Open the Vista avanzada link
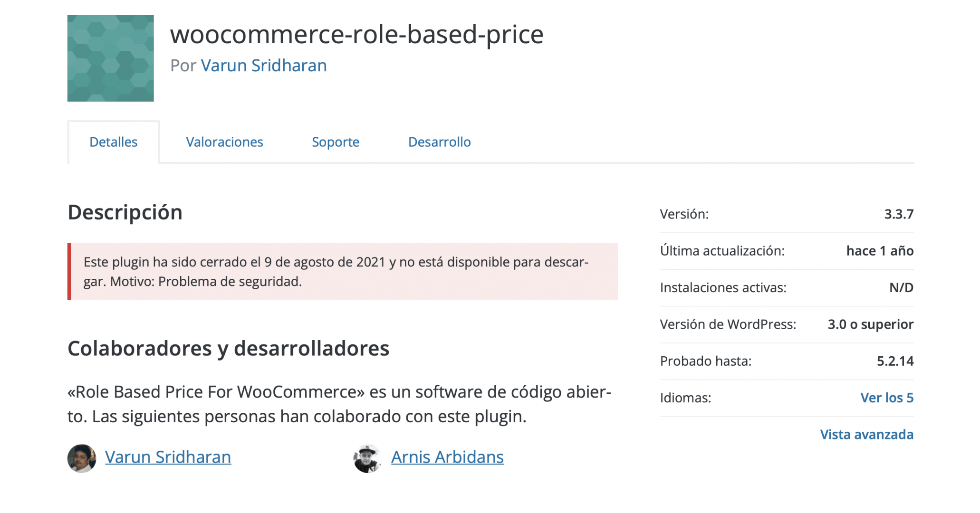The width and height of the screenshot is (980, 513). (867, 434)
